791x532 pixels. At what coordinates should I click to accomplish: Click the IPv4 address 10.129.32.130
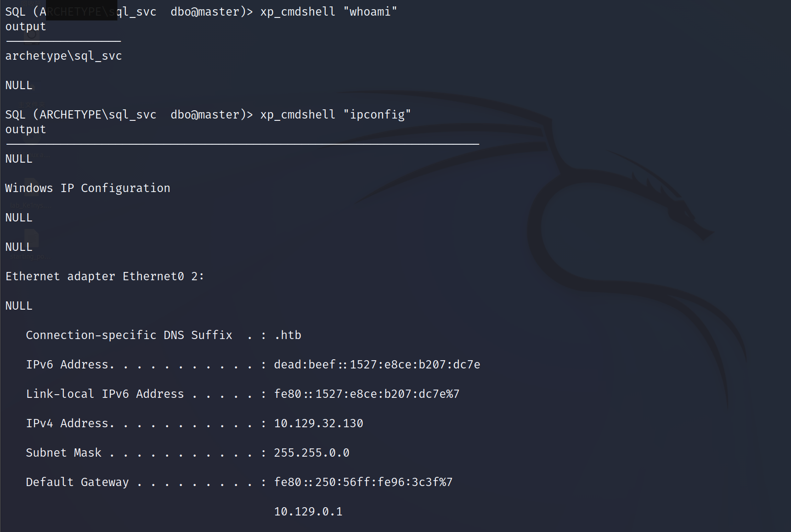pyautogui.click(x=318, y=424)
